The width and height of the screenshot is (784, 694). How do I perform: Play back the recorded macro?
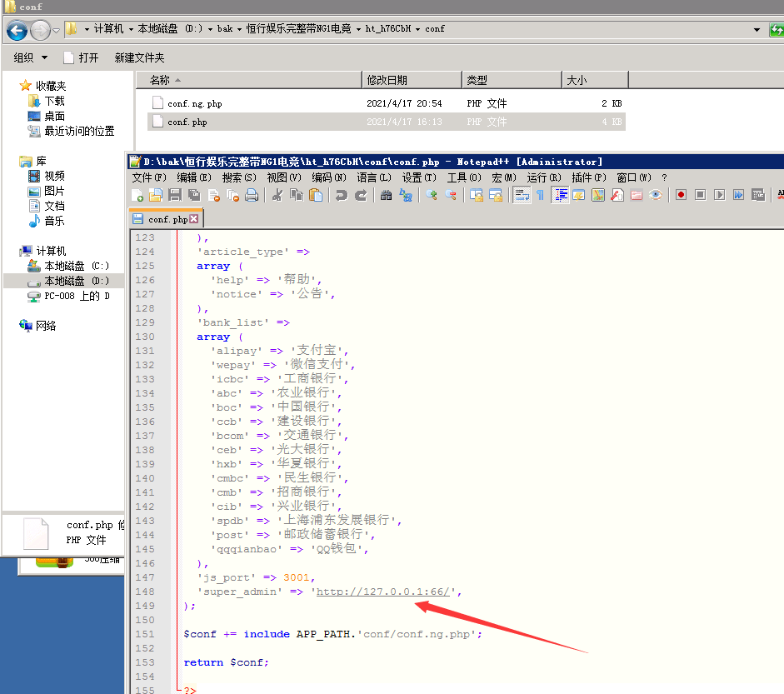click(720, 195)
